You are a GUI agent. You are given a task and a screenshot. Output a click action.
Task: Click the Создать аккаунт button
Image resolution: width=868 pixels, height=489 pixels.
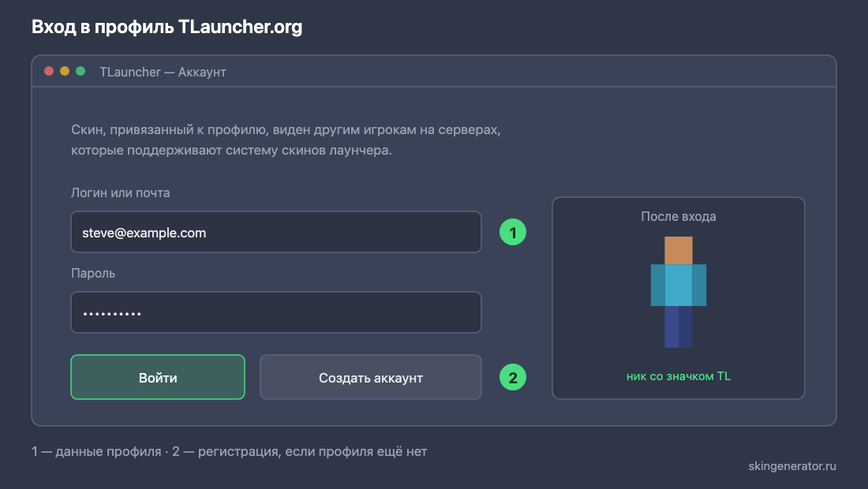(371, 377)
